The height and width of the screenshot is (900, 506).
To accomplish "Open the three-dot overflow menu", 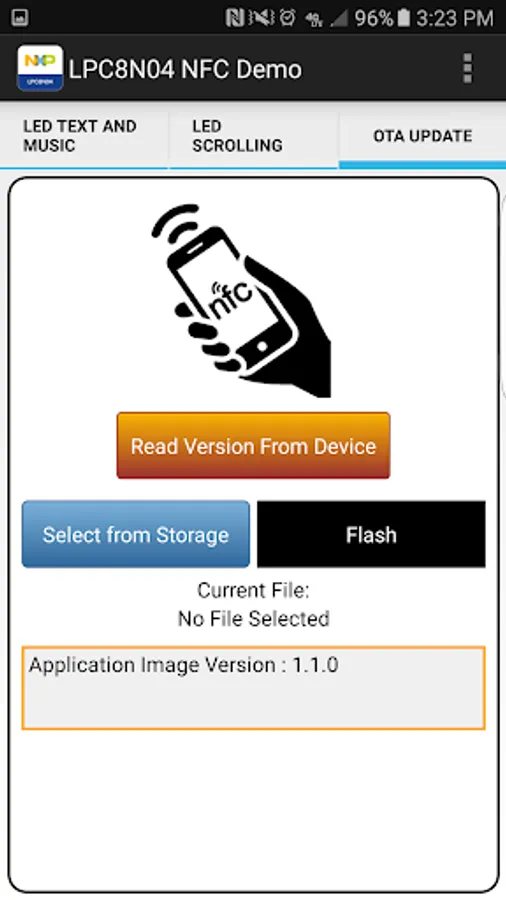I will pos(468,69).
